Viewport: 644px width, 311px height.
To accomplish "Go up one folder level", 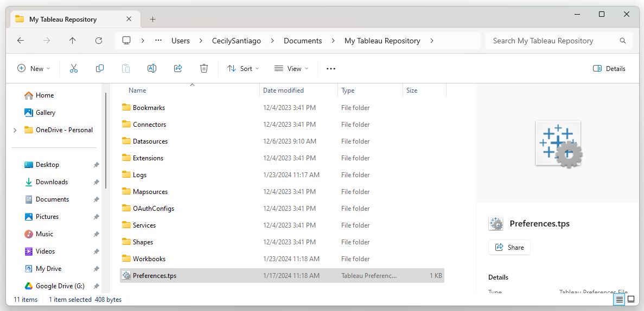I will (73, 41).
